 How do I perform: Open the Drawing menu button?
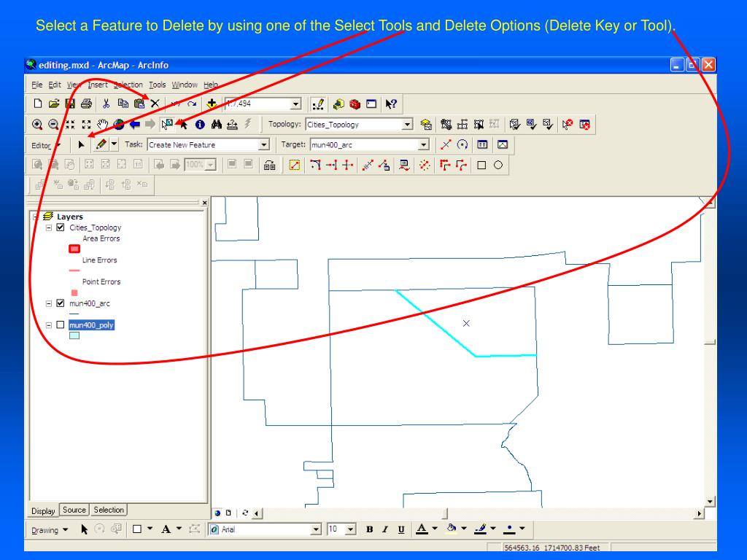click(50, 530)
